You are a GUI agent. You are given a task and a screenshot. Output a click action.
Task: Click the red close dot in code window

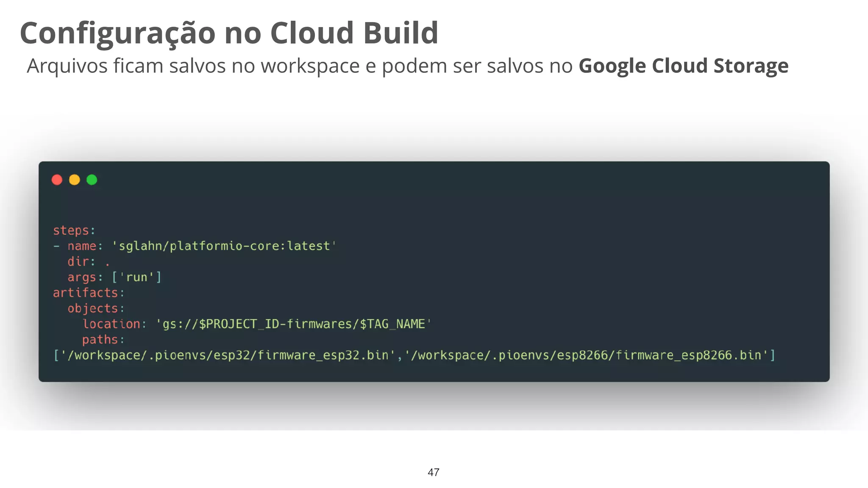tap(57, 180)
